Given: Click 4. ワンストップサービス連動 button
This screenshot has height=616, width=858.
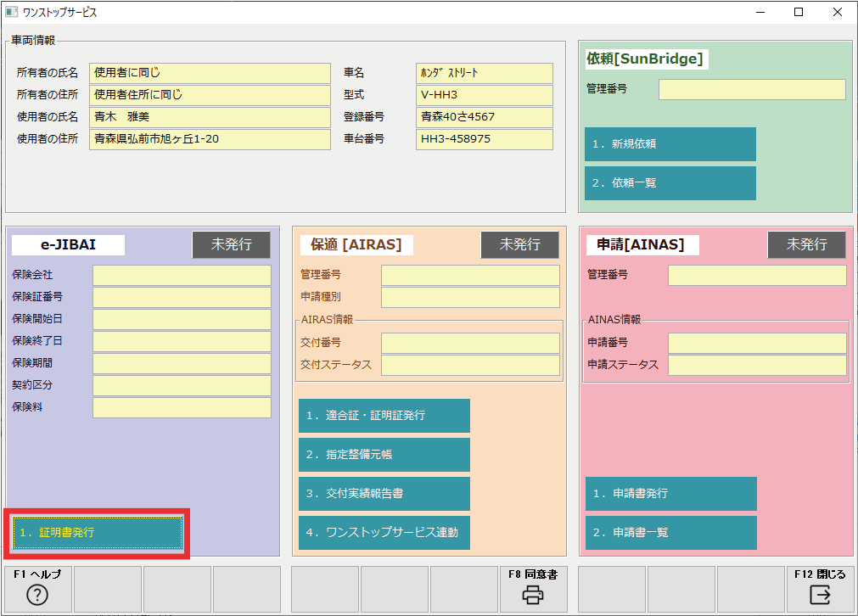Looking at the screenshot, I should tap(384, 532).
